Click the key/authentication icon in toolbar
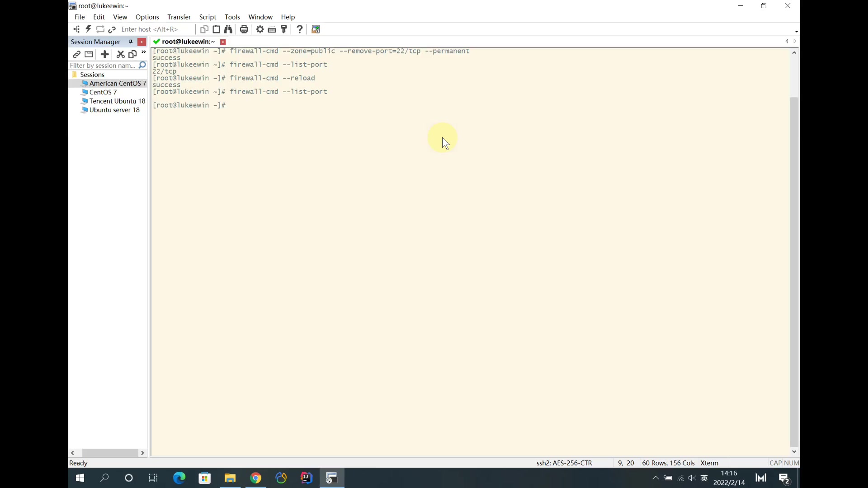868x488 pixels. pos(284,29)
